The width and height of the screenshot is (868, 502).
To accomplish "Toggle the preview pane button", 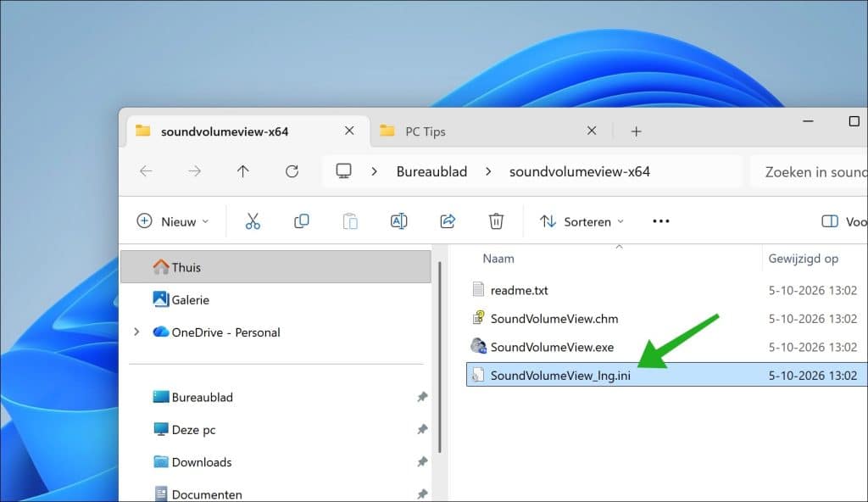I will point(843,221).
